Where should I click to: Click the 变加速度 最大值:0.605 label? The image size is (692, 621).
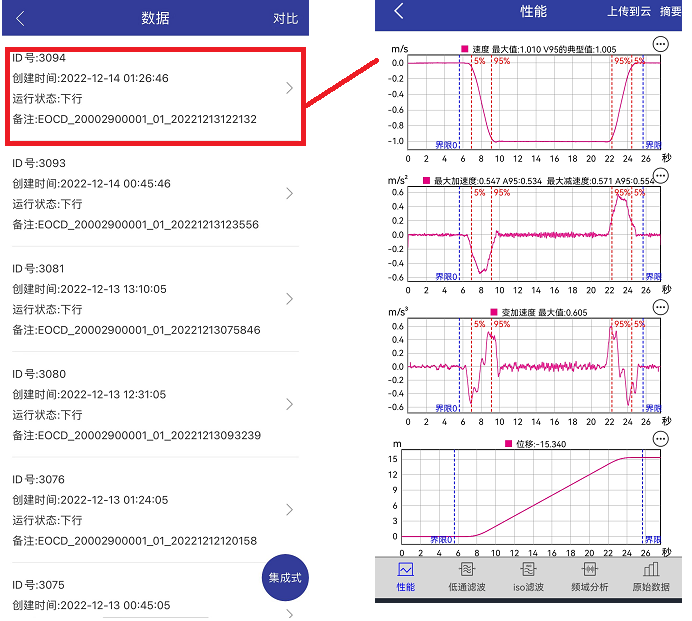tap(545, 312)
